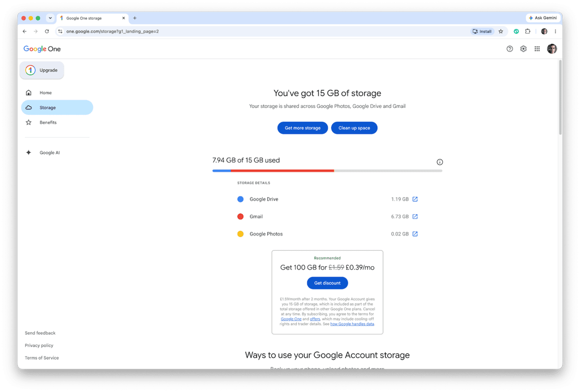The height and width of the screenshot is (392, 580).
Task: Open the Chrome profile avatar in the toolbar
Action: 544,31
